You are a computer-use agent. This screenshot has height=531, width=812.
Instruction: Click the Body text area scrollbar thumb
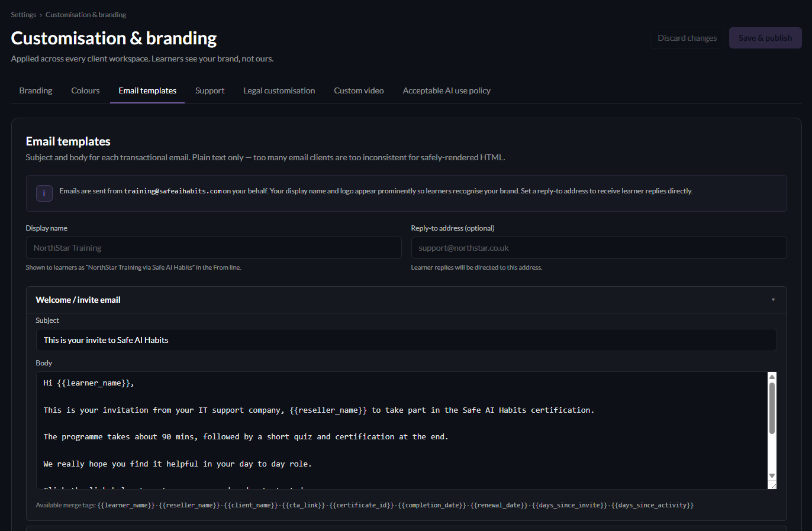(772, 408)
